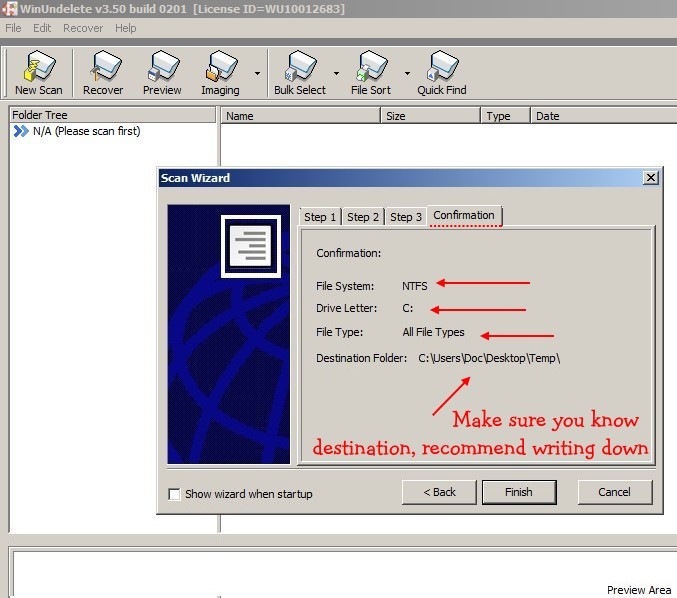Expand the Imaging dropdown arrow
677x598 pixels.
coord(258,73)
